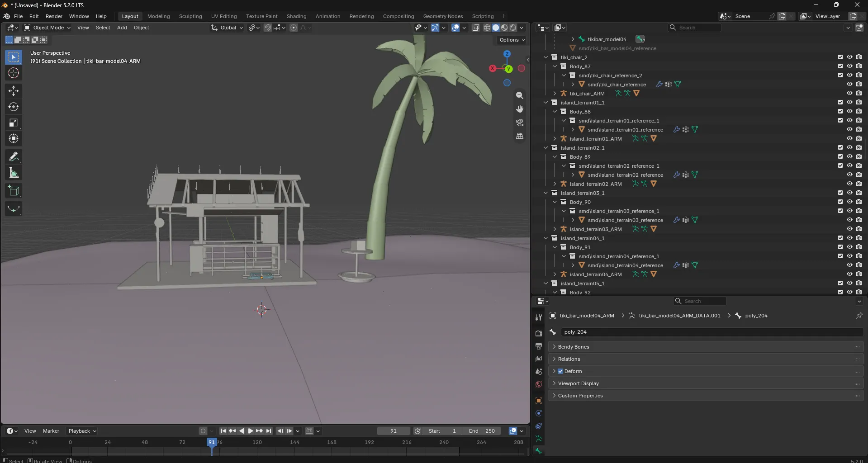Hide tiki_chair_ARM with eye icon

point(849,94)
